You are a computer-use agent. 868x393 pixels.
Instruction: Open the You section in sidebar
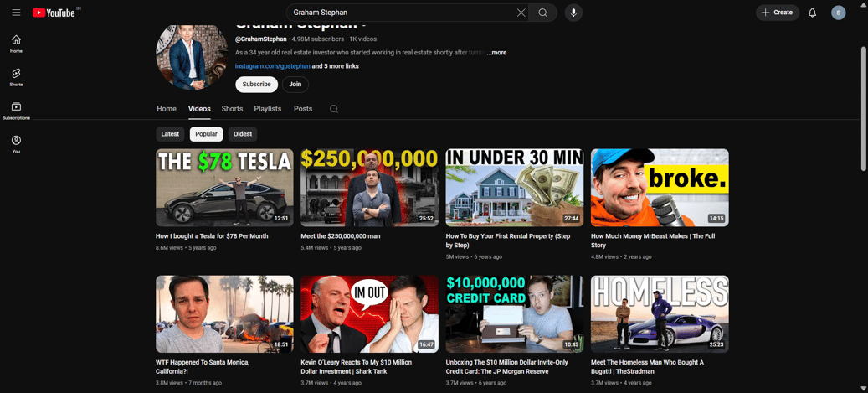[16, 144]
